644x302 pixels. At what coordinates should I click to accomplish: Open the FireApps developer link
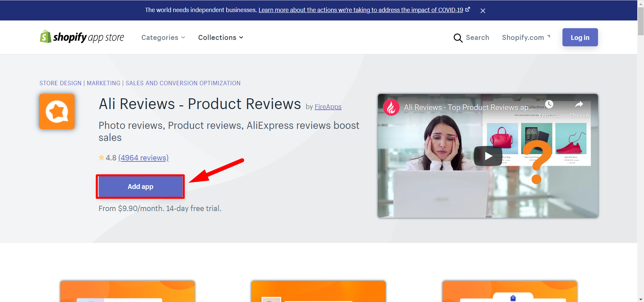[328, 107]
